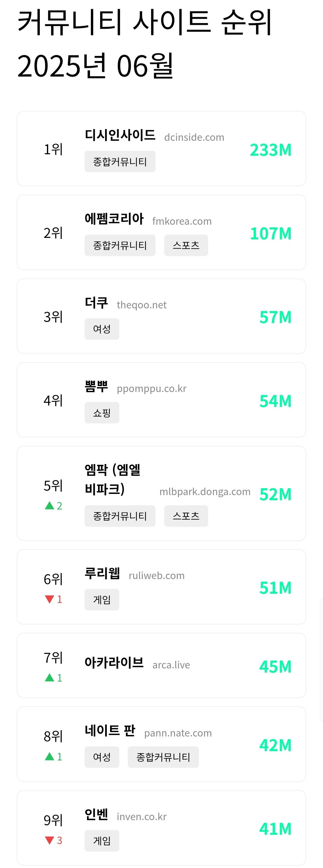Open the 디시인사이드 site name link

pyautogui.click(x=120, y=135)
